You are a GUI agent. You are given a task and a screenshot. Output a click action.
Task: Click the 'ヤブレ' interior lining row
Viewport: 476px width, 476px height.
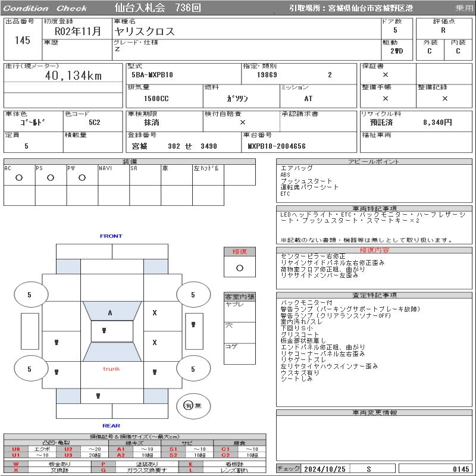coord(240,312)
